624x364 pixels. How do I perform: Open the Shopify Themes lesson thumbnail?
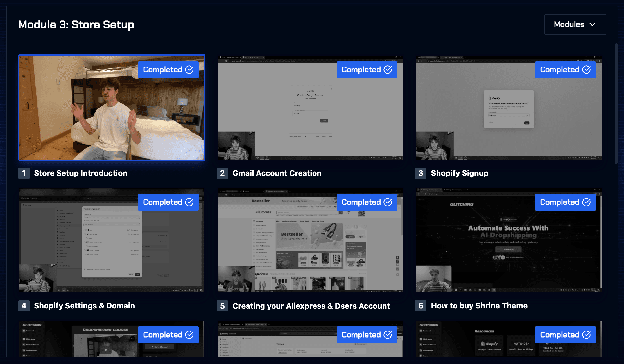point(310,339)
